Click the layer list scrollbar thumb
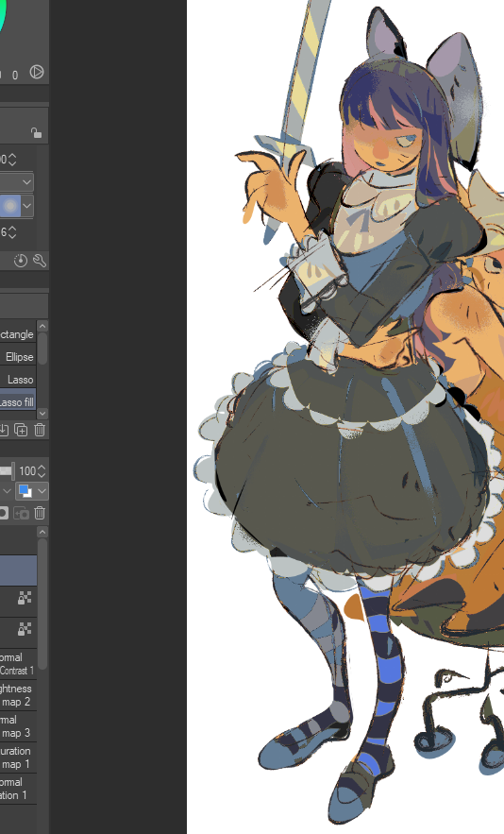 point(42,604)
